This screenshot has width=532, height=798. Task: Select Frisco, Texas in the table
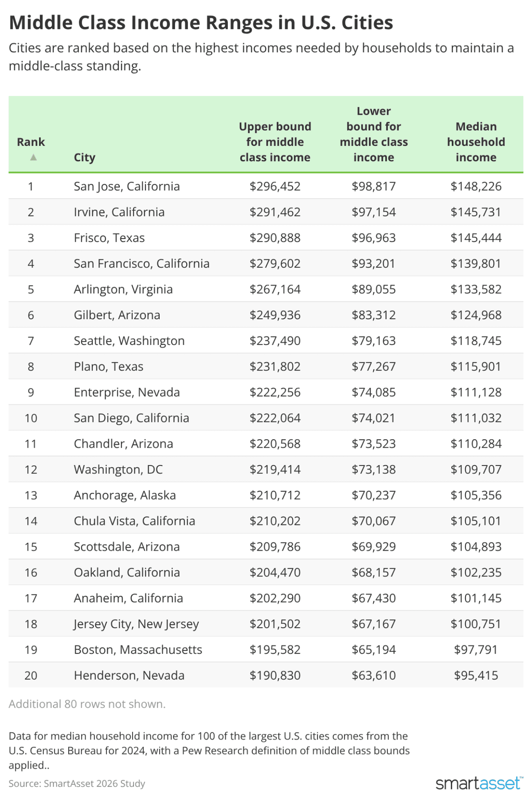click(109, 238)
